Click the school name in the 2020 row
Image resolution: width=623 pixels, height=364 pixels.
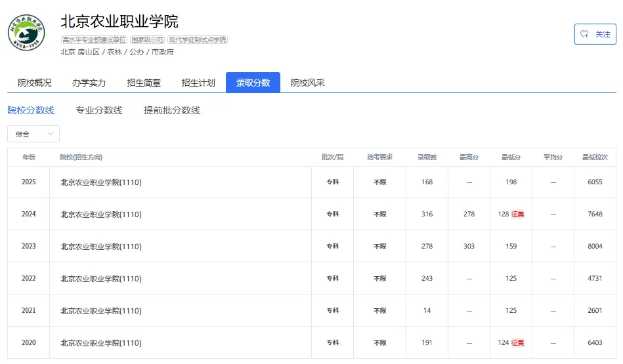pos(101,343)
